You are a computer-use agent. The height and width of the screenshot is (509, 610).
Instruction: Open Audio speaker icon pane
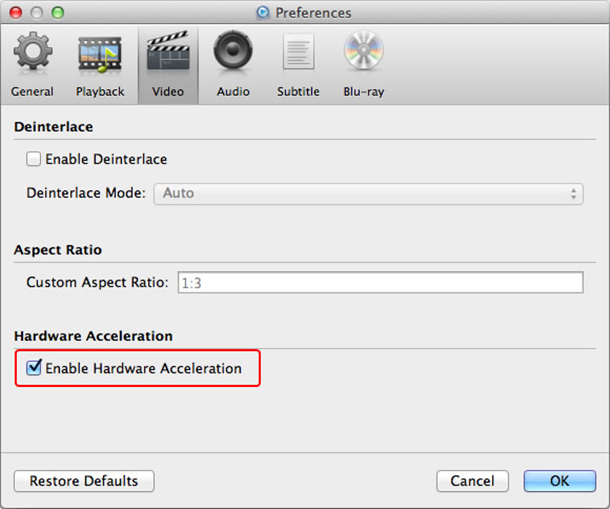pos(233,54)
